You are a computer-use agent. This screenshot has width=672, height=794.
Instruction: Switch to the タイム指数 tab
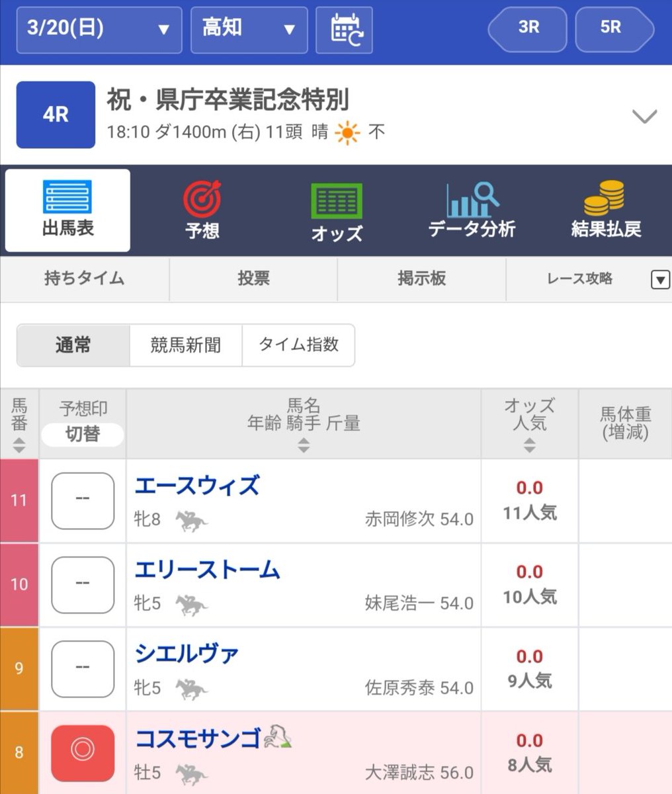tap(298, 345)
